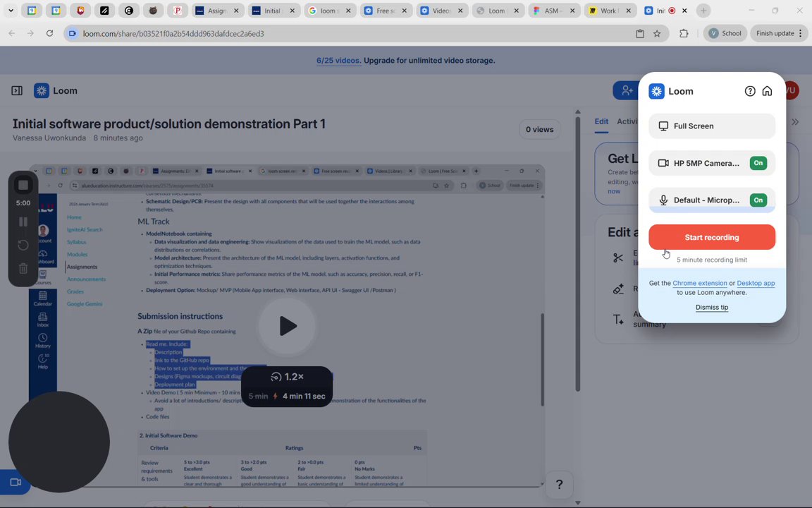812x508 pixels.
Task: Select the scissors trim icon in the Edit panel
Action: (618, 258)
